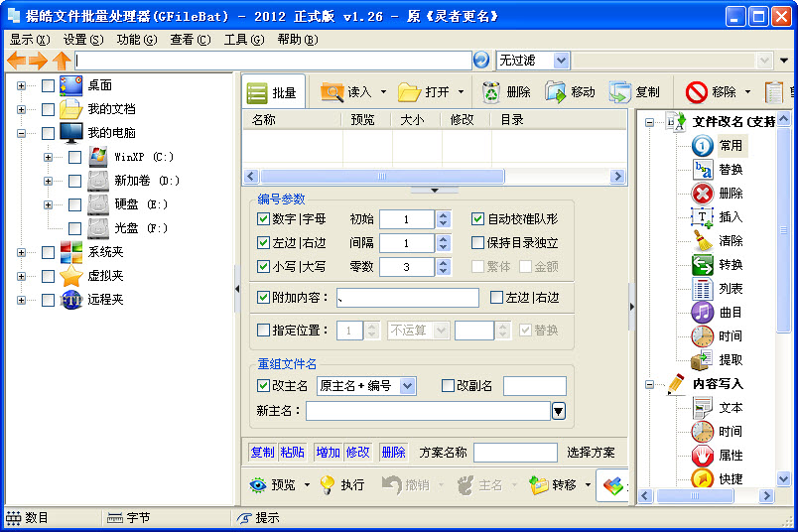Open the 查看(C) menu
The height and width of the screenshot is (532, 798).
pyautogui.click(x=191, y=40)
